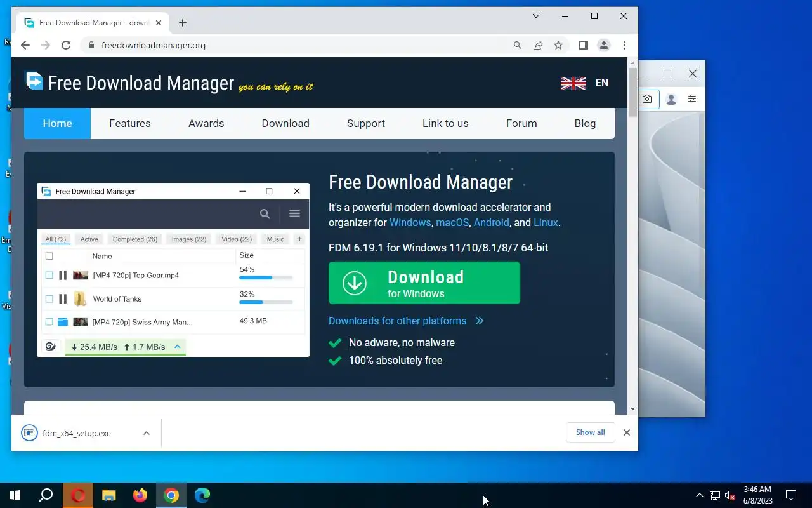The width and height of the screenshot is (812, 508).
Task: Close the Chrome downloads bar
Action: pyautogui.click(x=627, y=432)
